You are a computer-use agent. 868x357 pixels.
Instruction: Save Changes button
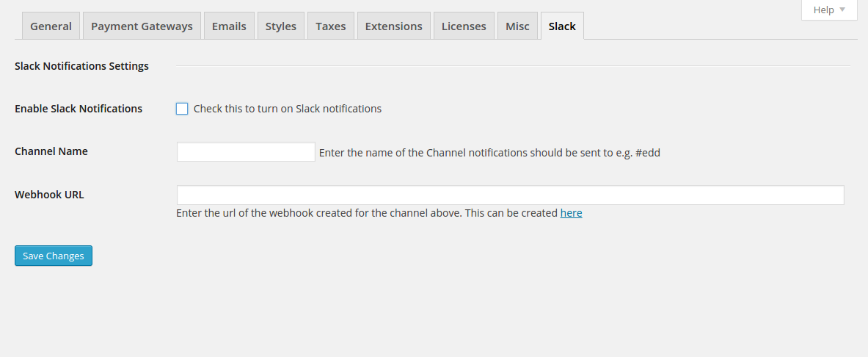[53, 256]
